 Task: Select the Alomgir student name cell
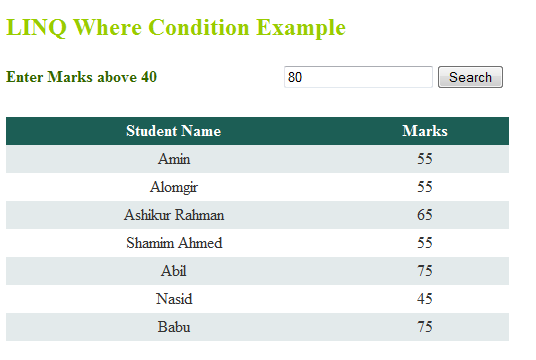[174, 187]
